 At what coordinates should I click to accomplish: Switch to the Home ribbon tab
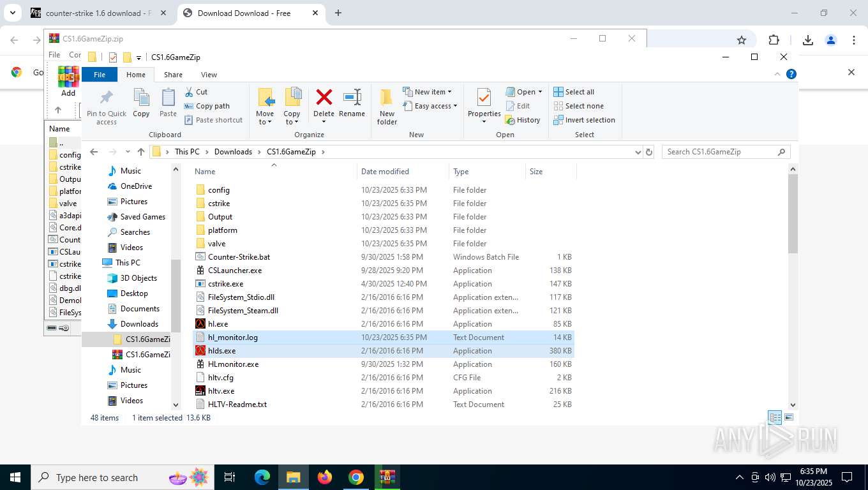tap(136, 75)
